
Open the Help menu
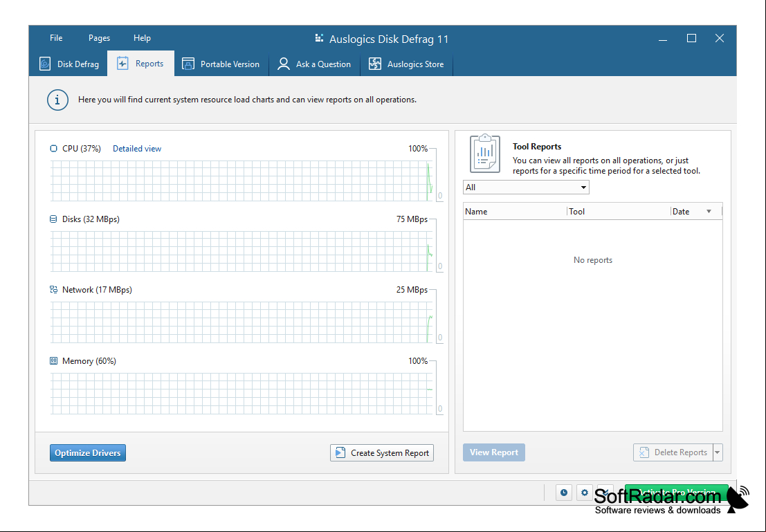[142, 38]
